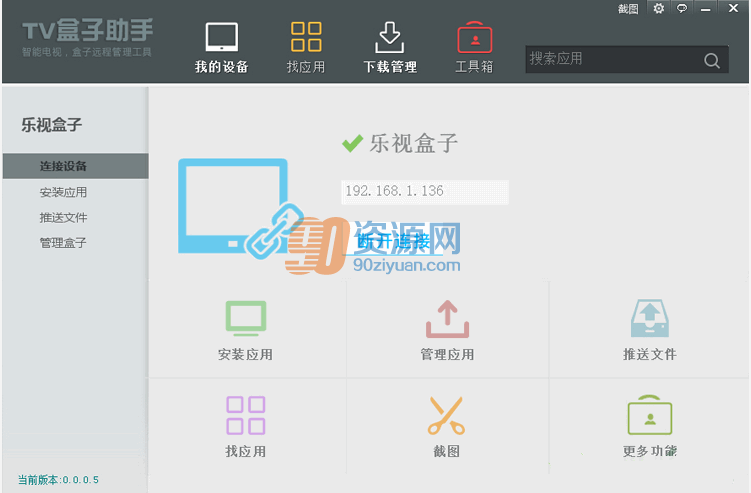Select 连接设备 in the sidebar
The image size is (751, 493).
click(76, 166)
